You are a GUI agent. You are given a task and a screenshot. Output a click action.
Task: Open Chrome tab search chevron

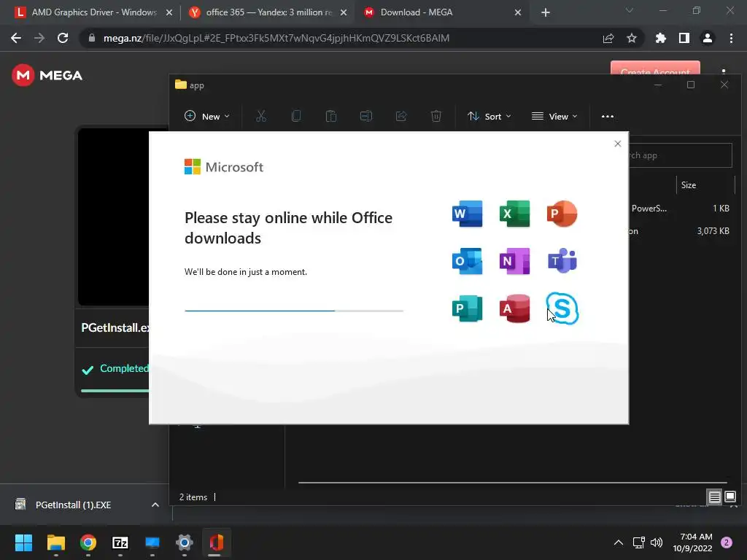630,10
